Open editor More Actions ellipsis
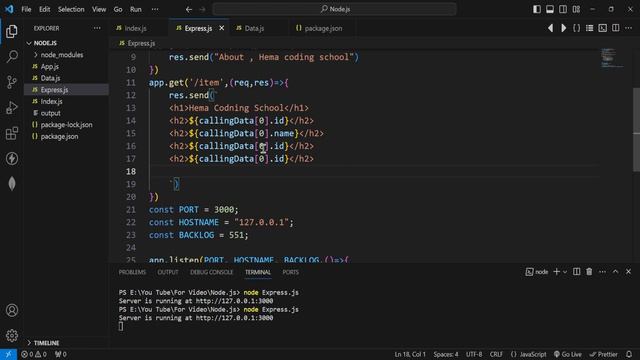640x360 pixels. point(629,28)
